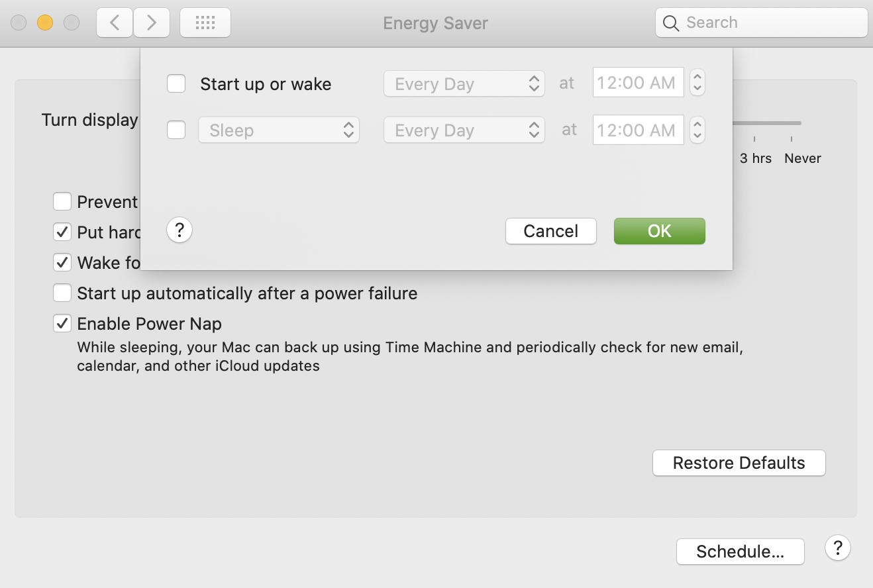
Task: Click the magnifying glass search icon
Action: (671, 23)
